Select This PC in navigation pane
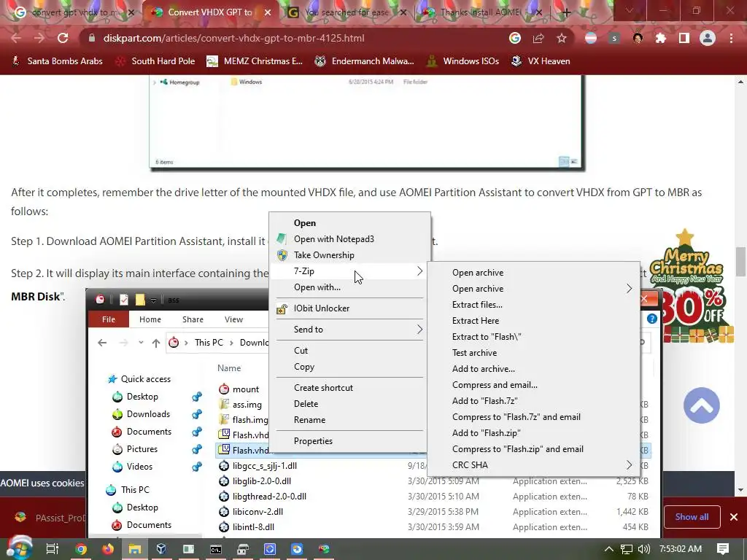The image size is (747, 560). point(135,489)
